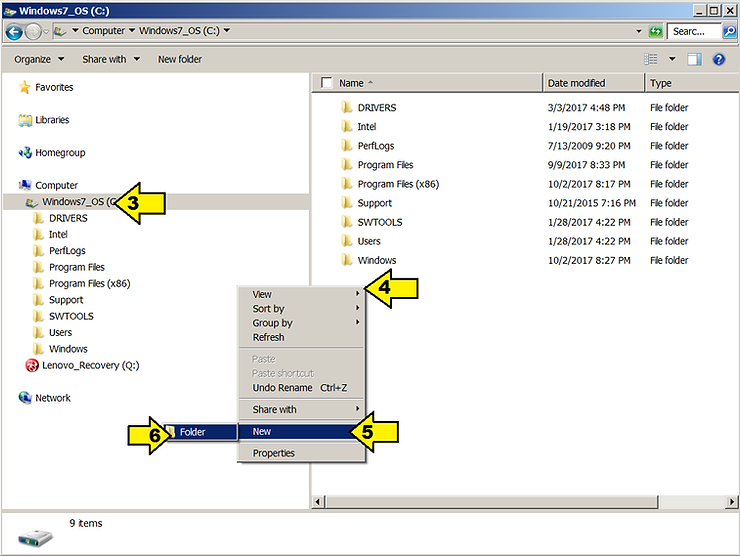Click in the Search box
This screenshot has height=556, width=740.
coord(690,31)
